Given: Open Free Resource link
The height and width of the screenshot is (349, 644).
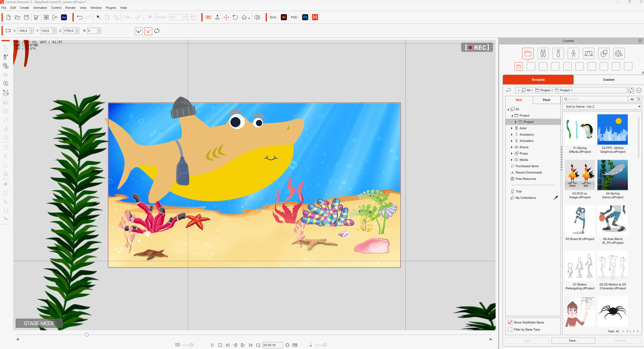Looking at the screenshot, I should pos(526,179).
